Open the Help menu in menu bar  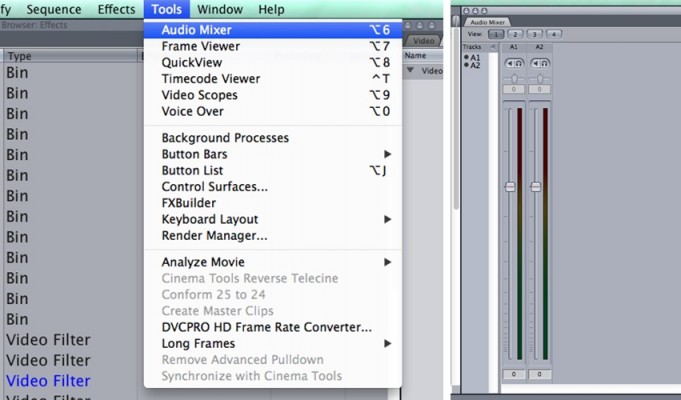pyautogui.click(x=271, y=9)
